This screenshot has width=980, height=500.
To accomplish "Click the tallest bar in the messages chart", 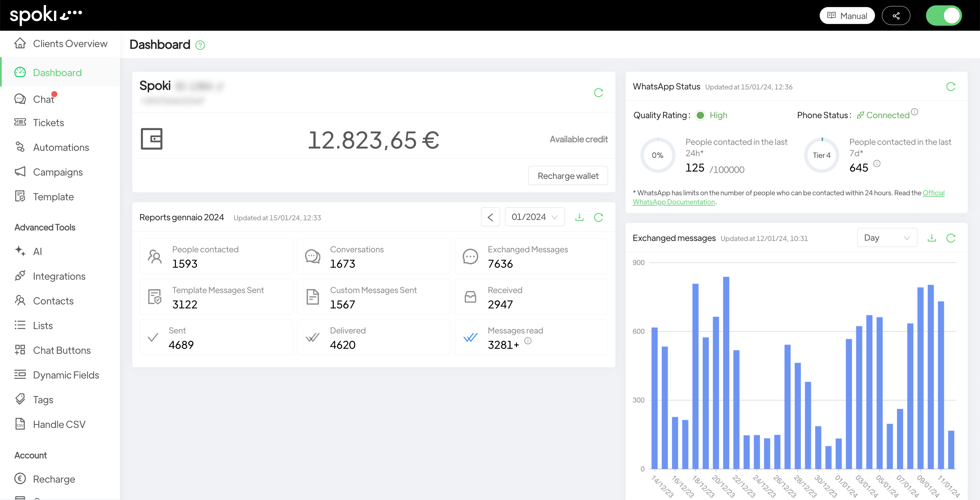I will pos(726,372).
